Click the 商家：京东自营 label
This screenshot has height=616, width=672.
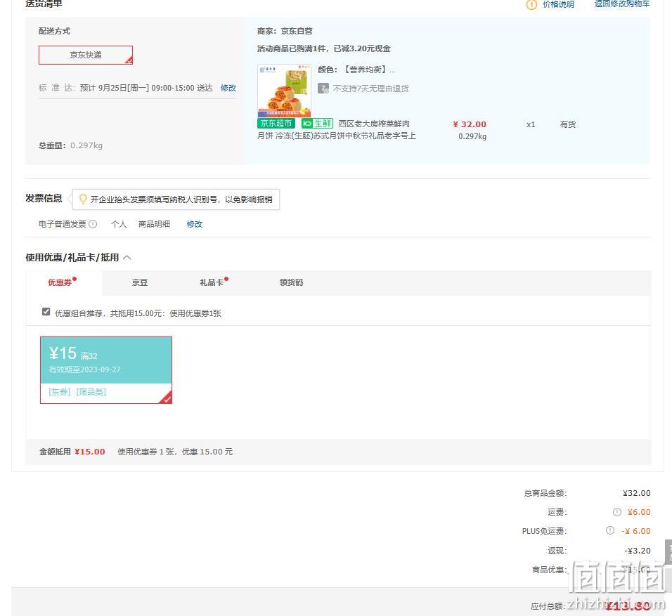(x=285, y=31)
